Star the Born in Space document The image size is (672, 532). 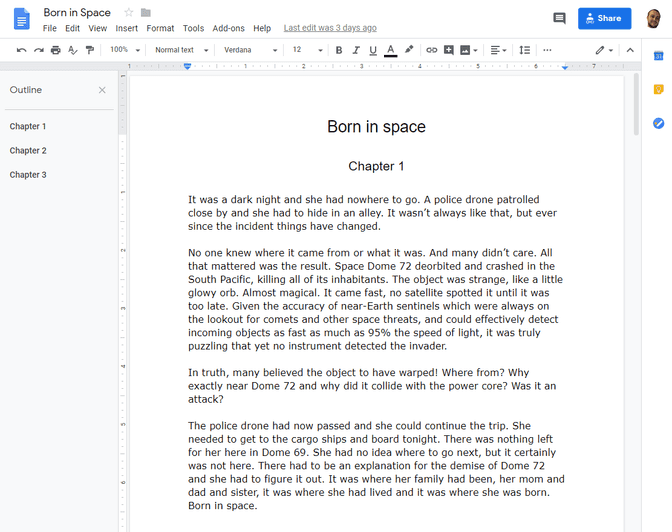(129, 12)
